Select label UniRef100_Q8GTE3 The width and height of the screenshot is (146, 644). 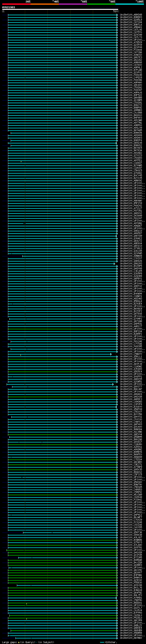pyautogui.click(x=131, y=58)
